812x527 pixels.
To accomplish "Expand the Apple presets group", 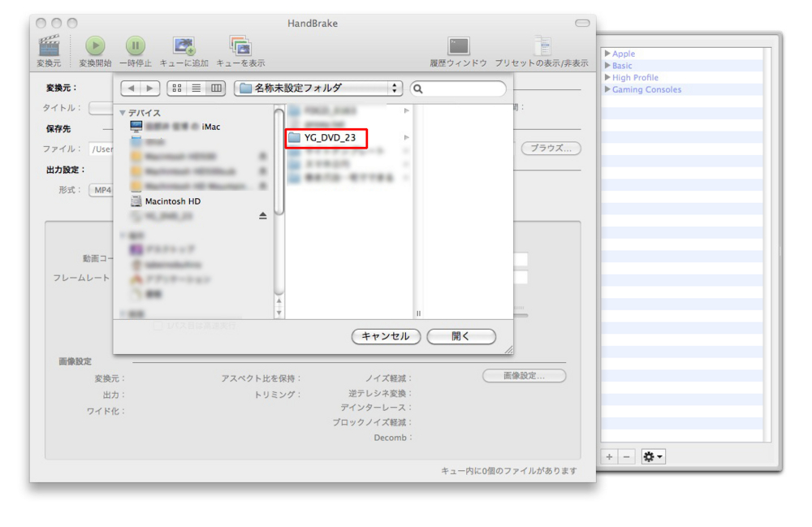I will tap(607, 54).
